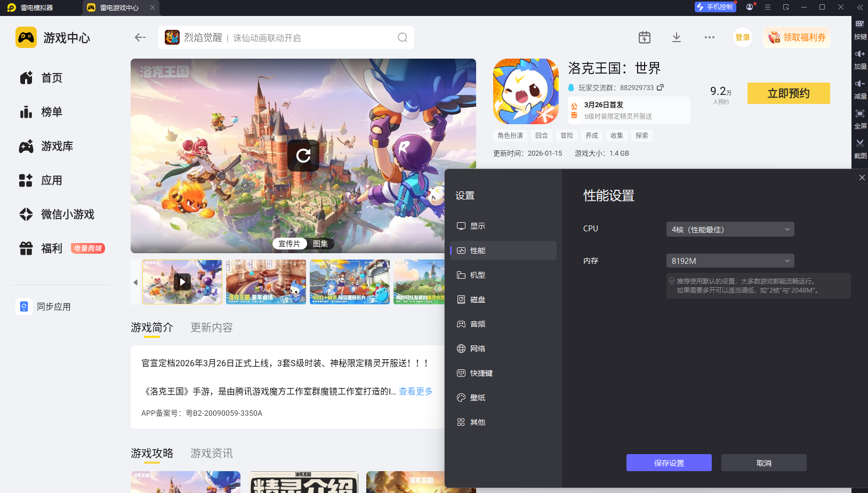The height and width of the screenshot is (493, 868).
Task: Open the downloads manager icon
Action: point(677,37)
